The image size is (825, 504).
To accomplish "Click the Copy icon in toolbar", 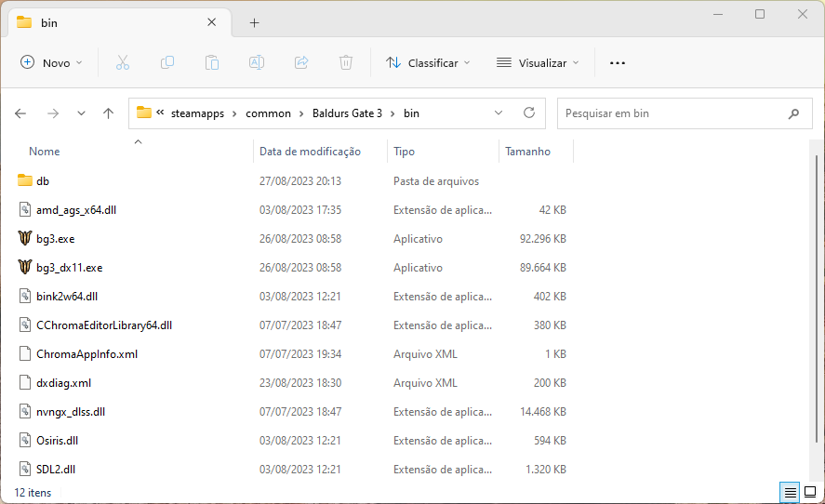I will pos(167,62).
